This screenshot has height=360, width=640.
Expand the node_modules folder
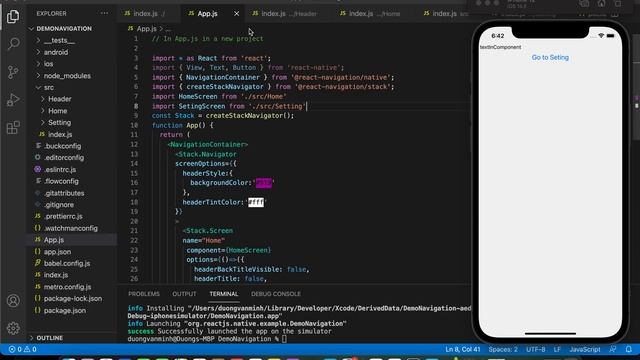tap(67, 76)
